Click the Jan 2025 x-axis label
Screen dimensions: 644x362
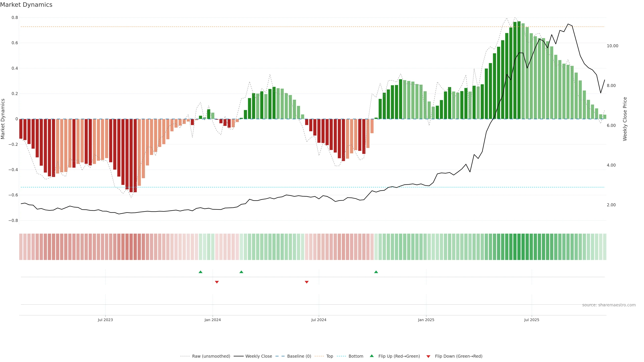pos(426,320)
